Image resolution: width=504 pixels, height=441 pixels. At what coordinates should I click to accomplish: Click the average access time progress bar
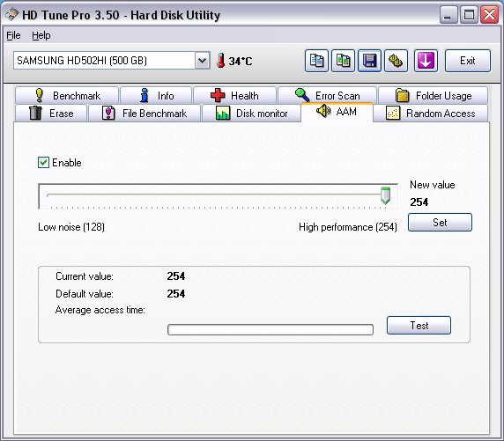coord(271,329)
